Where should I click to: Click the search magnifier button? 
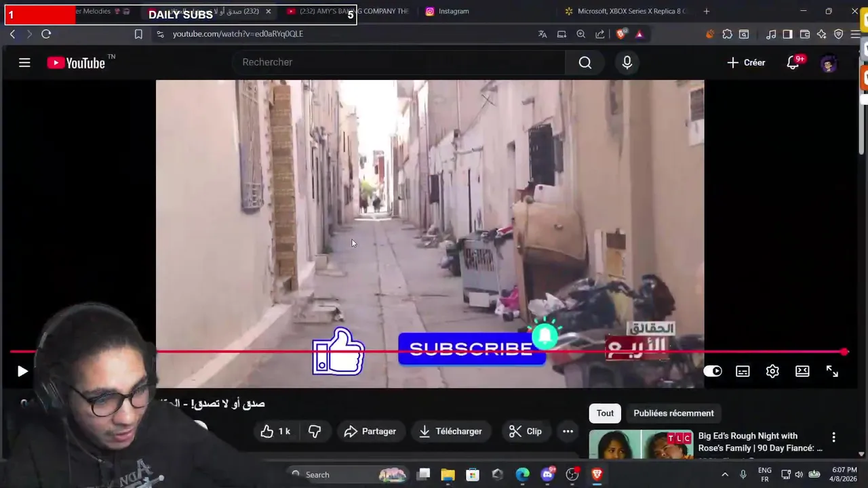(585, 62)
